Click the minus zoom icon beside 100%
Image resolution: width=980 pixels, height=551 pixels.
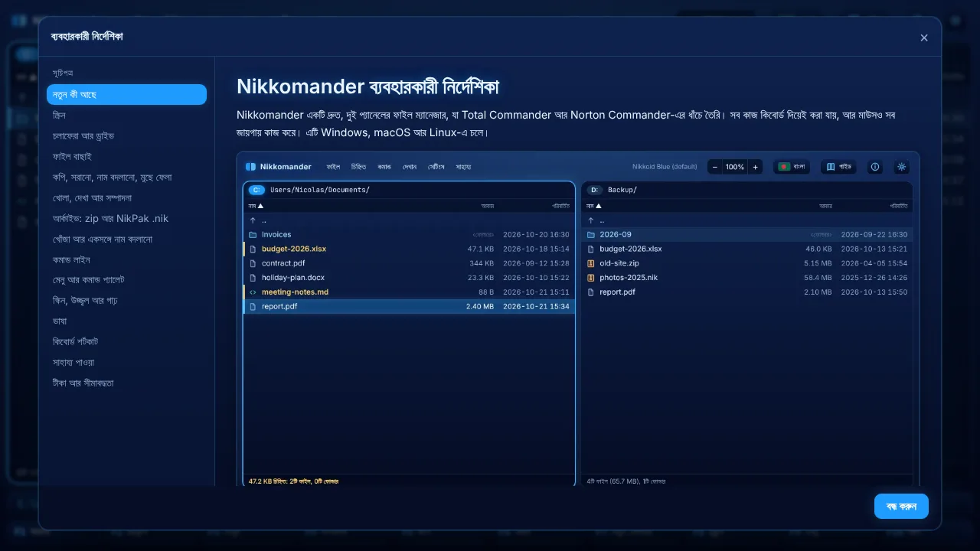[x=714, y=167]
